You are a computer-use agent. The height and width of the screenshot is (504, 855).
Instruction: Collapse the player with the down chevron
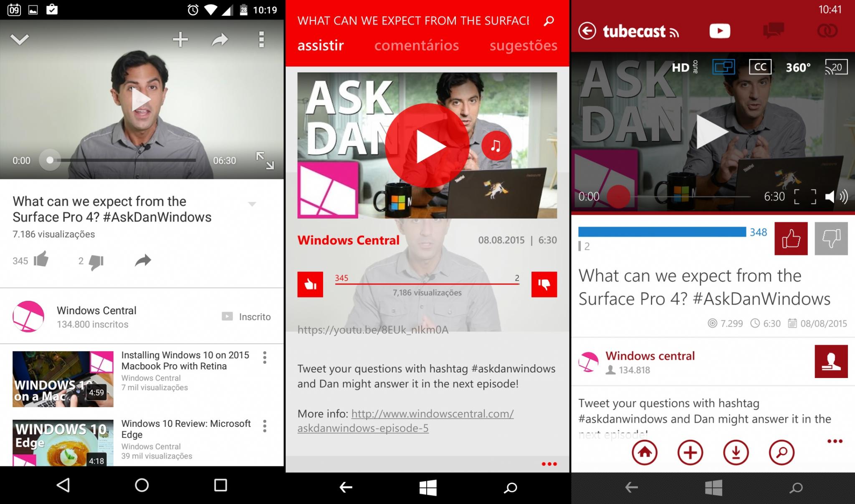[x=20, y=40]
